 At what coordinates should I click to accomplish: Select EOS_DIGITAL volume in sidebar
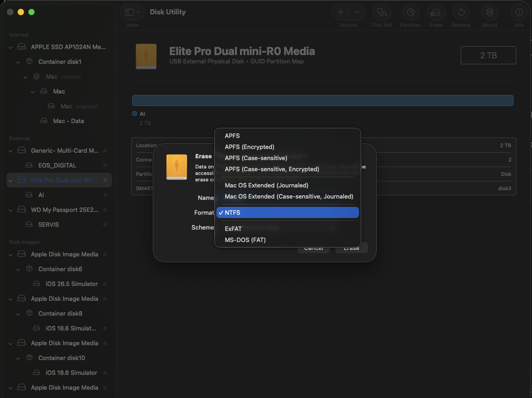59,165
